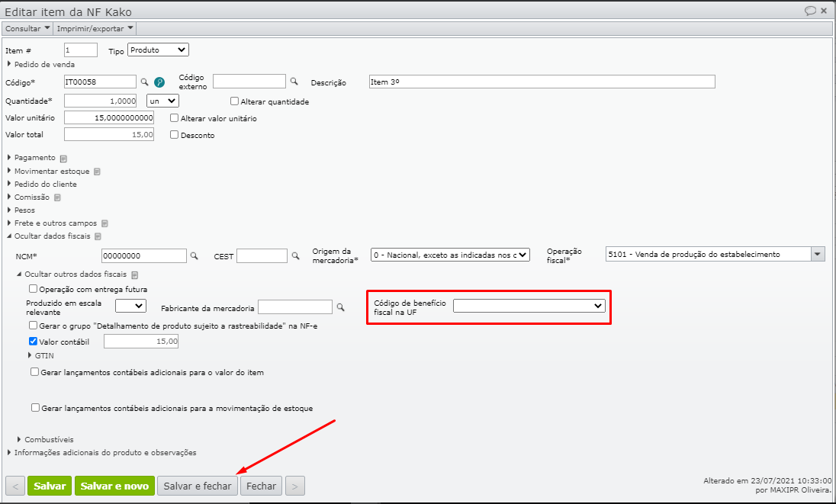This screenshot has width=836, height=504.
Task: Click the Valor unitário input field
Action: (x=109, y=117)
